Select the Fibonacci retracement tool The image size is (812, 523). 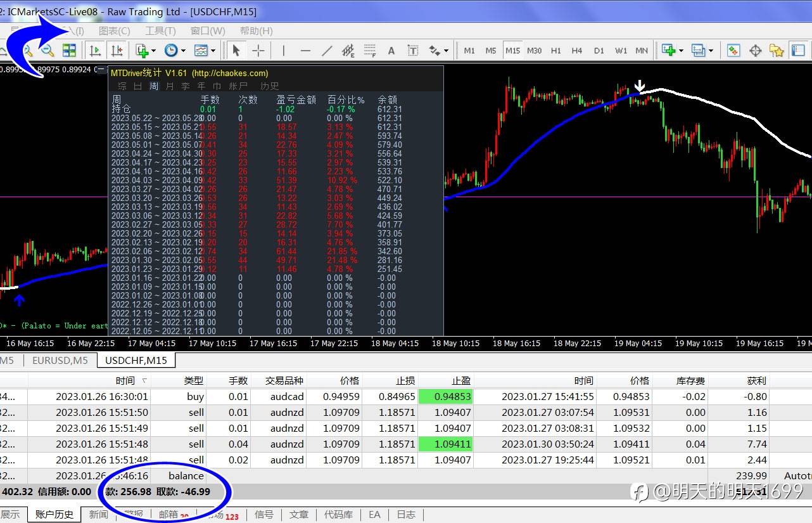pos(370,51)
